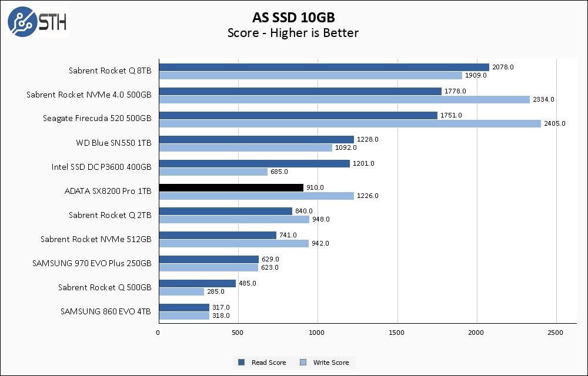
Task: Select the 'Sabrent Rocket NVMe 4.0 500GB' label
Action: pos(89,95)
